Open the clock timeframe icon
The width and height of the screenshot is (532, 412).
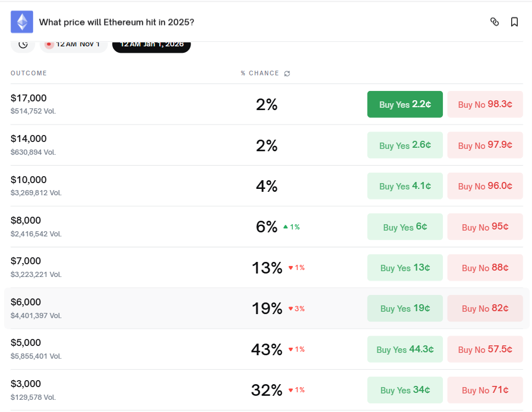[23, 44]
